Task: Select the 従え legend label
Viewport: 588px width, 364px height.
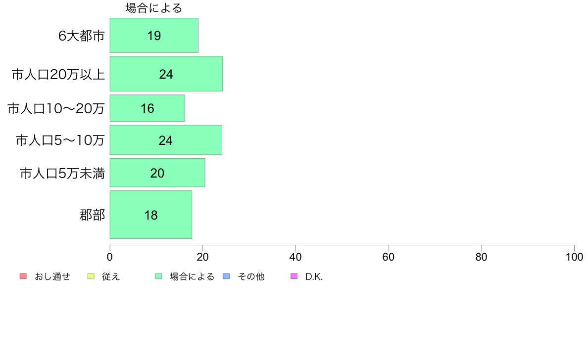Action: (111, 276)
